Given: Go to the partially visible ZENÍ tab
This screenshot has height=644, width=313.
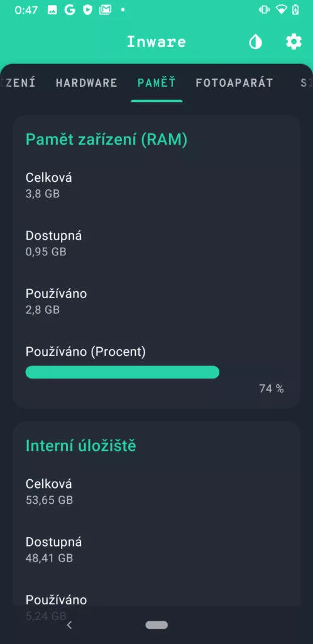Looking at the screenshot, I should click(18, 83).
